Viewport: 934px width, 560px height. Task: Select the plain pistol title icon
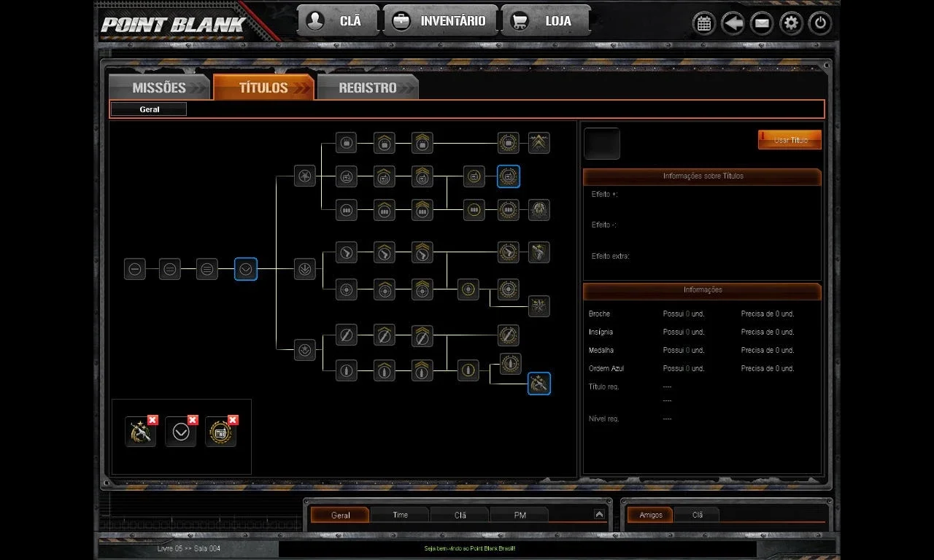[x=347, y=252]
